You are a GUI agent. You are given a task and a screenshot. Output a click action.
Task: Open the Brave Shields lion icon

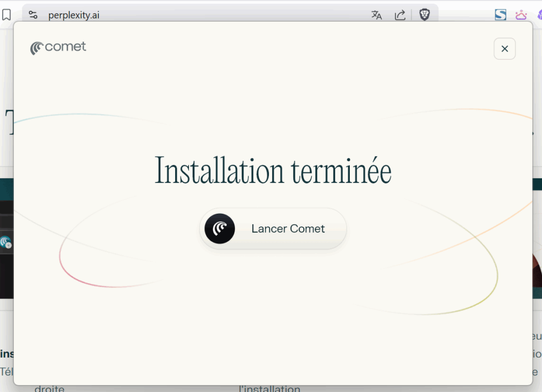tap(424, 15)
